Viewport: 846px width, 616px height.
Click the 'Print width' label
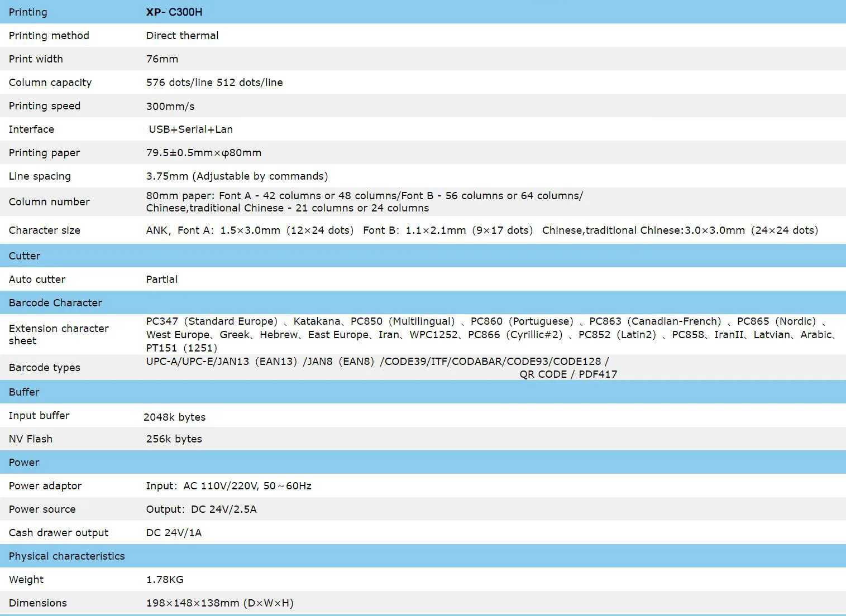(36, 59)
